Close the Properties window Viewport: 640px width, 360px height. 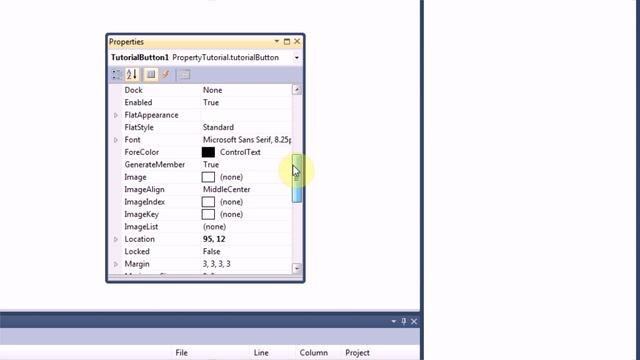297,41
